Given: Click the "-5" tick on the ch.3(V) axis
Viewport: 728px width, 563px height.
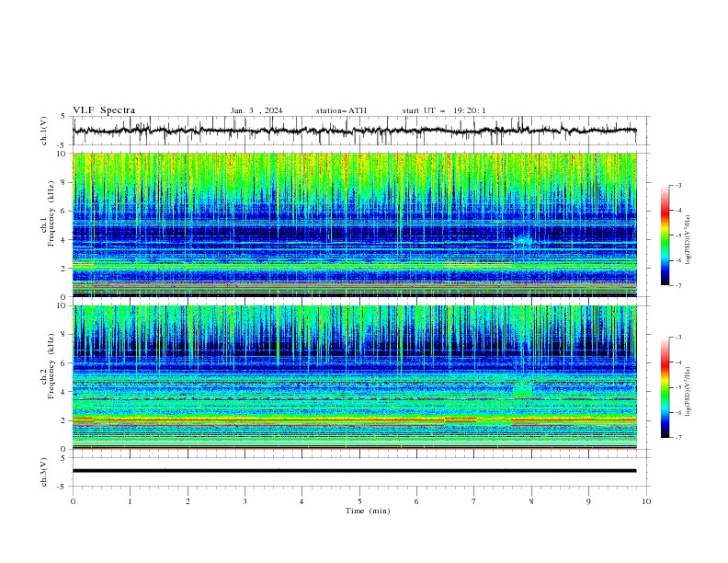Looking at the screenshot, I should [x=62, y=487].
